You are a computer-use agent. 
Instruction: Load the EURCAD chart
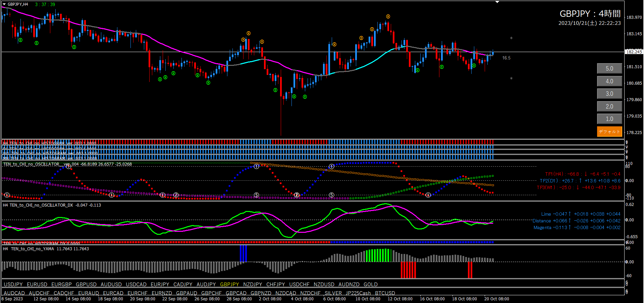(113, 293)
